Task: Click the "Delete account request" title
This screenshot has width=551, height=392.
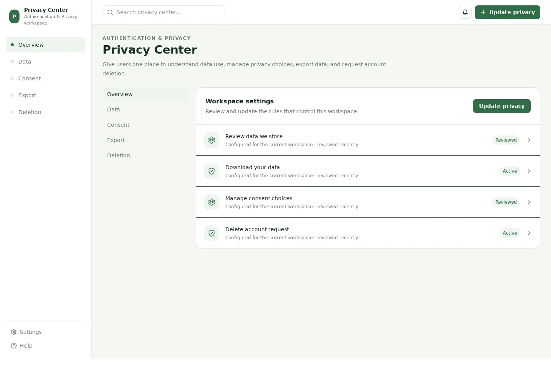Action: pos(257,229)
